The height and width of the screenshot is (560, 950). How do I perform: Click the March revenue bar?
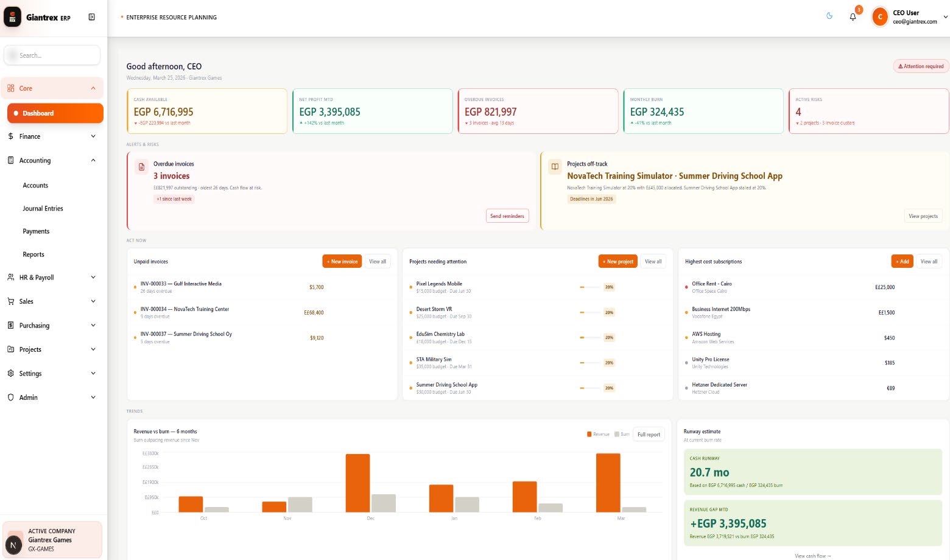[x=608, y=483]
